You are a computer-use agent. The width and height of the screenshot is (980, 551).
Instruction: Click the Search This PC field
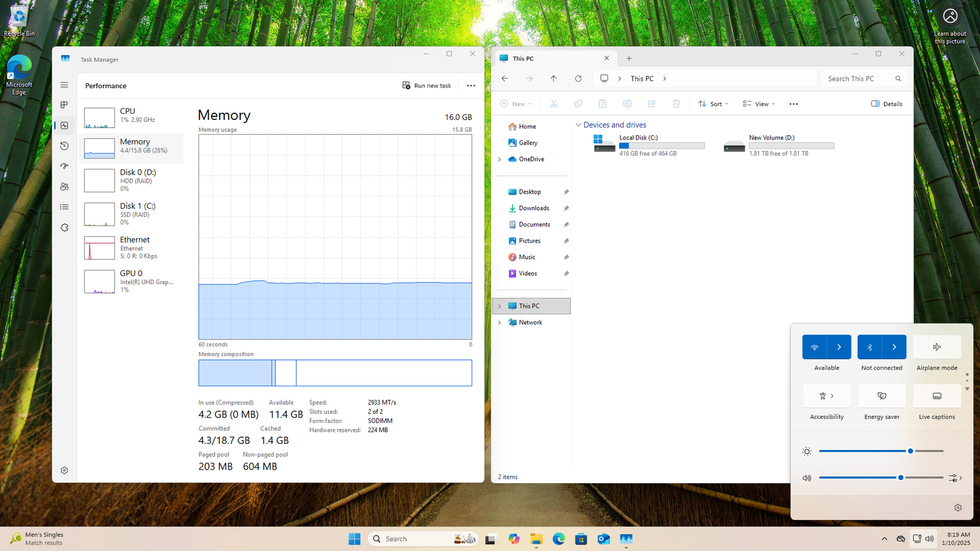click(x=858, y=78)
